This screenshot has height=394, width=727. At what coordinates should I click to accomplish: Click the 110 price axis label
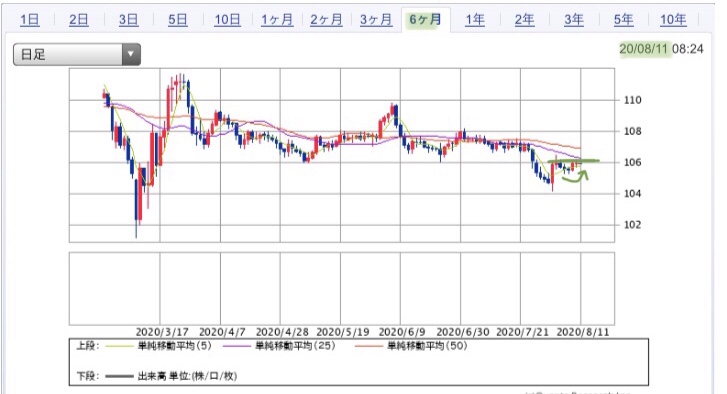[632, 100]
